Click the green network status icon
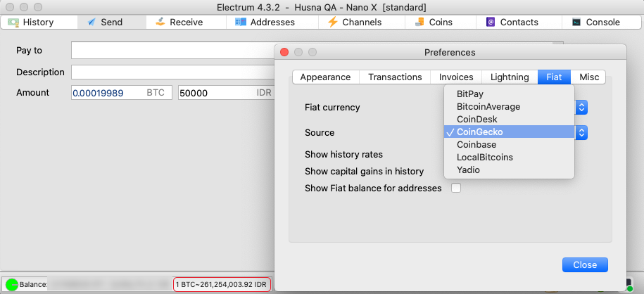This screenshot has height=294, width=644. pos(11,285)
